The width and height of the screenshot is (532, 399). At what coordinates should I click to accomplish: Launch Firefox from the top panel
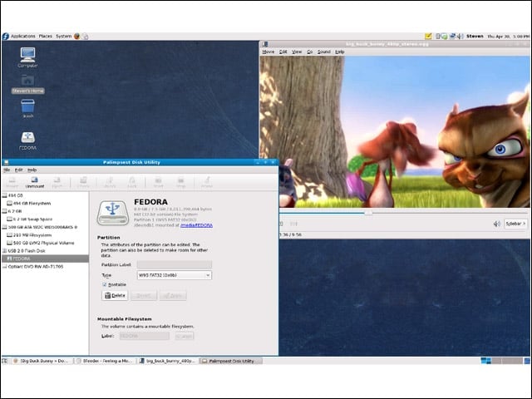coord(76,36)
